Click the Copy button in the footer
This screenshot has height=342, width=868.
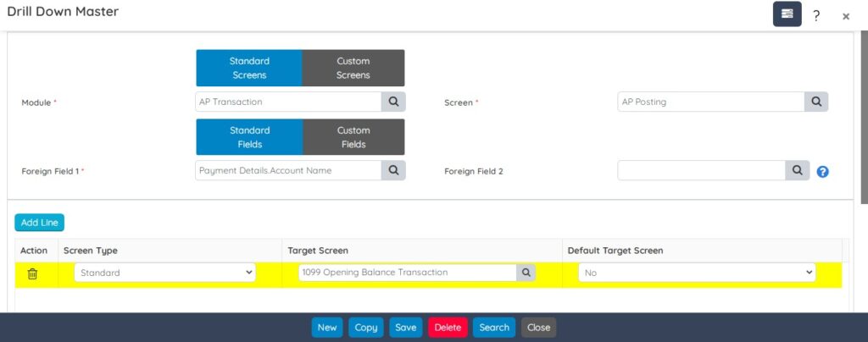pos(366,328)
